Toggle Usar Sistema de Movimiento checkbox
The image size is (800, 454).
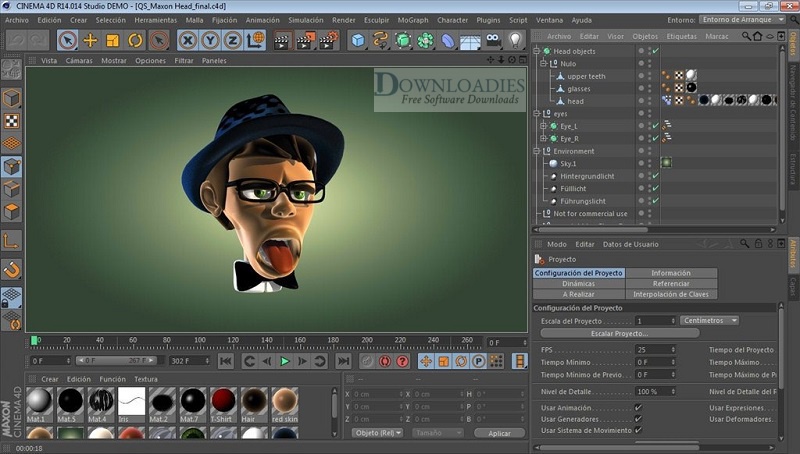tap(638, 430)
